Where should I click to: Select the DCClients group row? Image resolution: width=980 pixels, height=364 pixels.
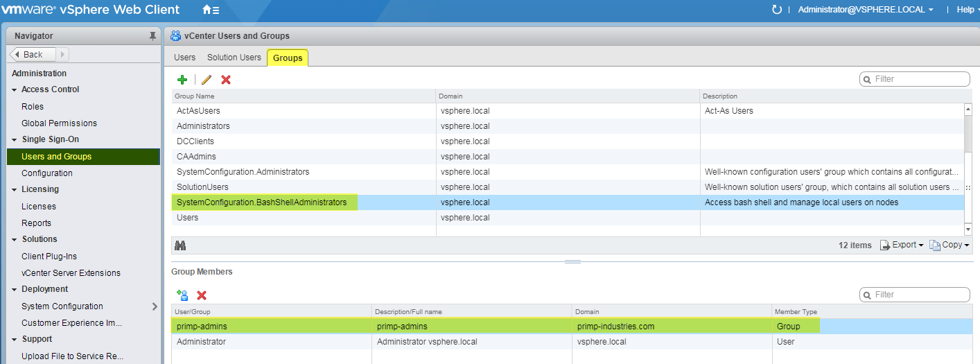tap(567, 141)
